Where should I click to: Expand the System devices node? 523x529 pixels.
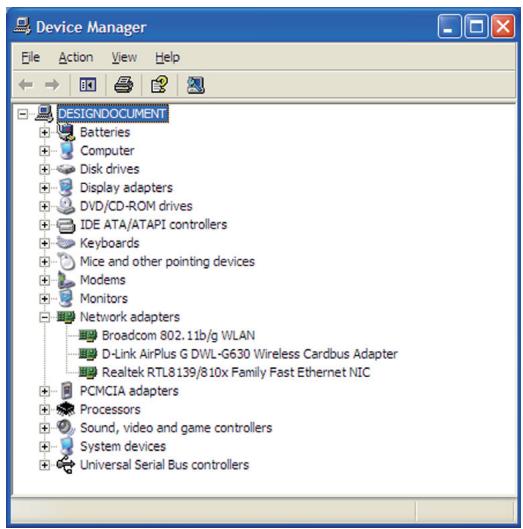pos(44,447)
